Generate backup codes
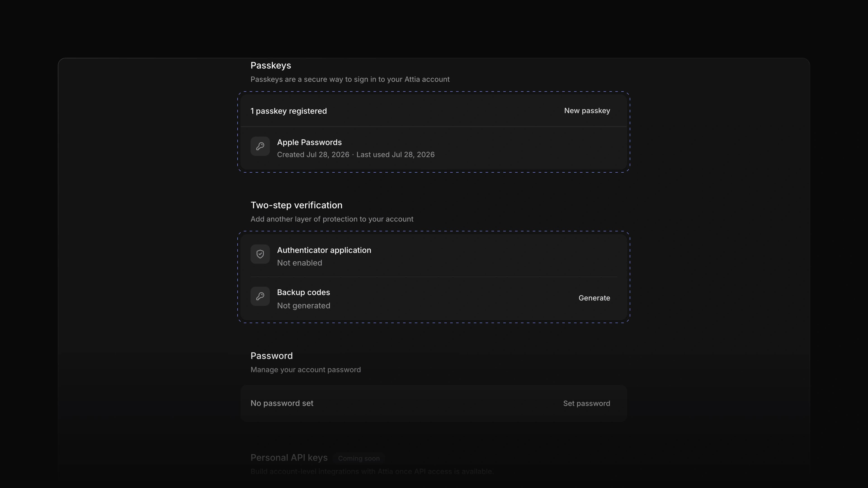The image size is (868, 488). pyautogui.click(x=594, y=298)
